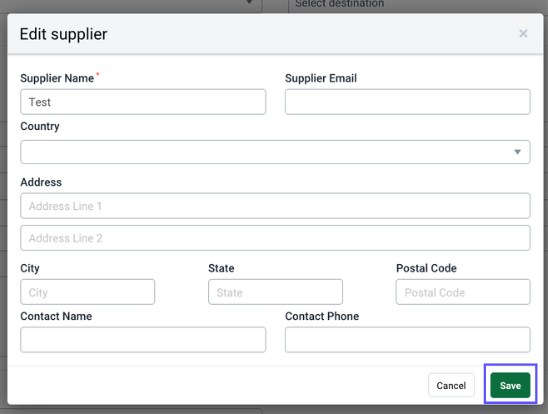The width and height of the screenshot is (548, 414).
Task: Close the Edit supplier dialog
Action: [523, 34]
